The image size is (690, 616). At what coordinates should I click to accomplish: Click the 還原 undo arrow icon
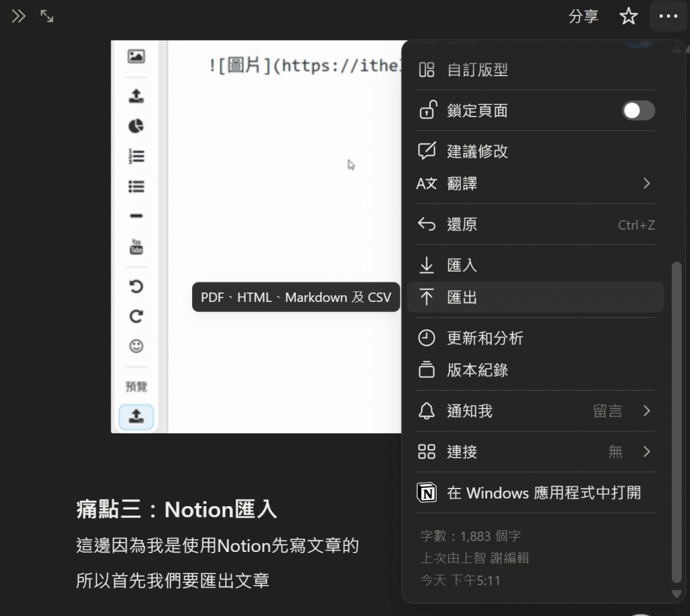[x=427, y=224]
